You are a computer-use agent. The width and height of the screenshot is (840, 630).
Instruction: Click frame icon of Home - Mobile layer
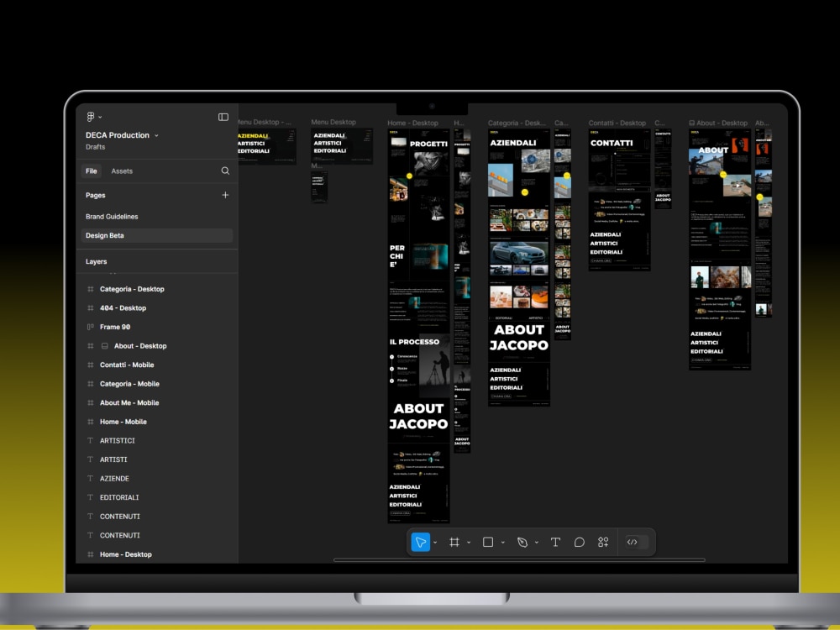click(90, 422)
